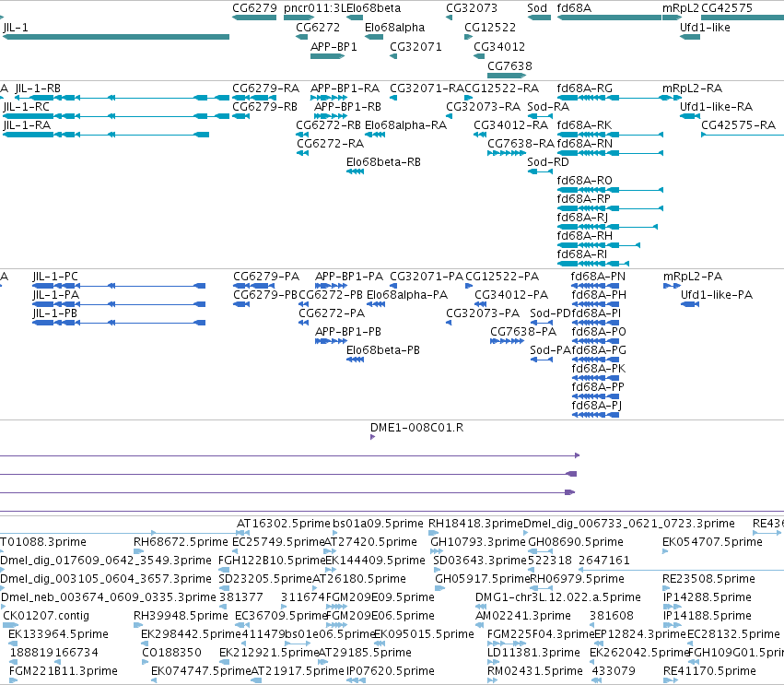Click the fd68A gene label
Screen dimensions: 784x685
click(x=574, y=8)
